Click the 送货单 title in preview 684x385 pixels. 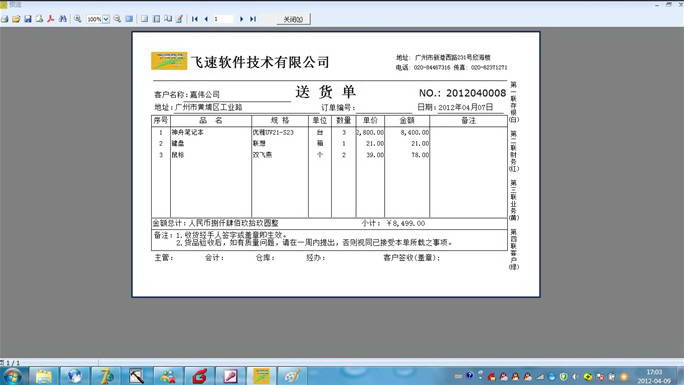(326, 92)
